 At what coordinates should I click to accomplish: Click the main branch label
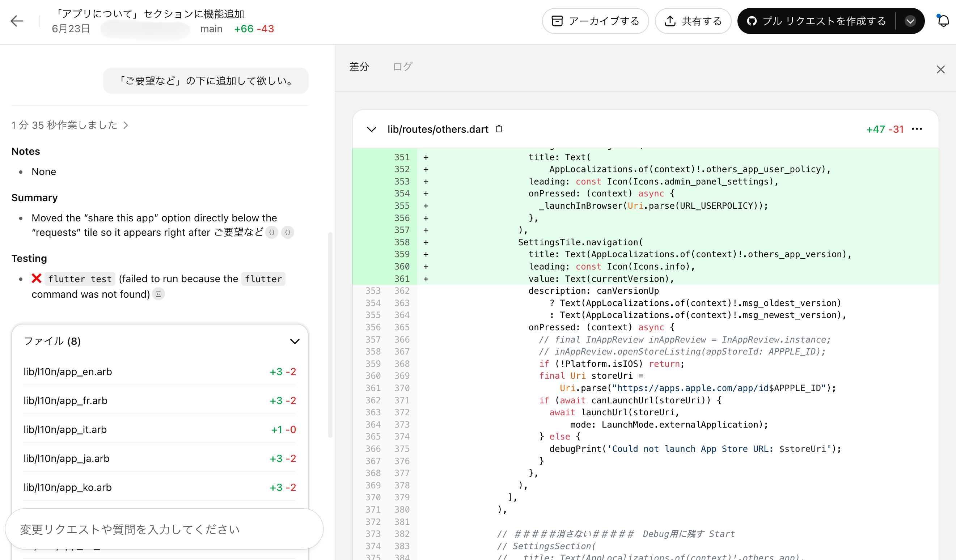[211, 29]
